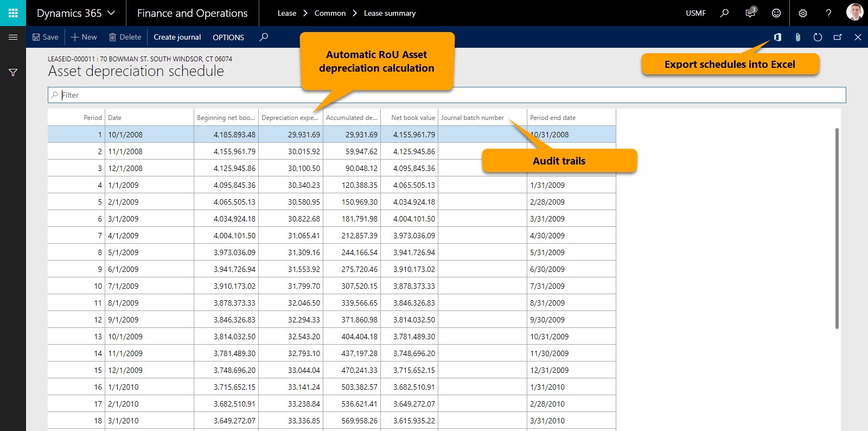Click the refresh icon
The width and height of the screenshot is (868, 431).
click(818, 37)
